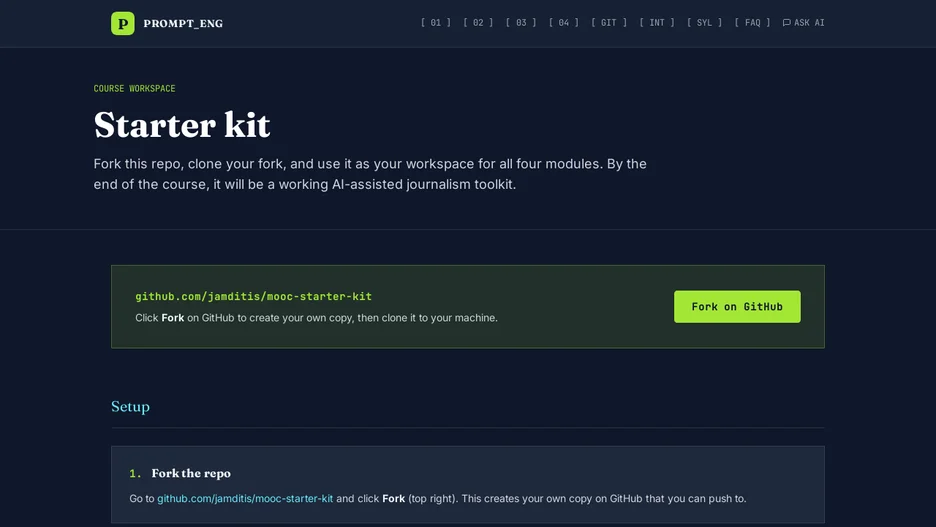Open the blue mooc-starter-kit link in step 1
Image resolution: width=936 pixels, height=527 pixels.
245,498
